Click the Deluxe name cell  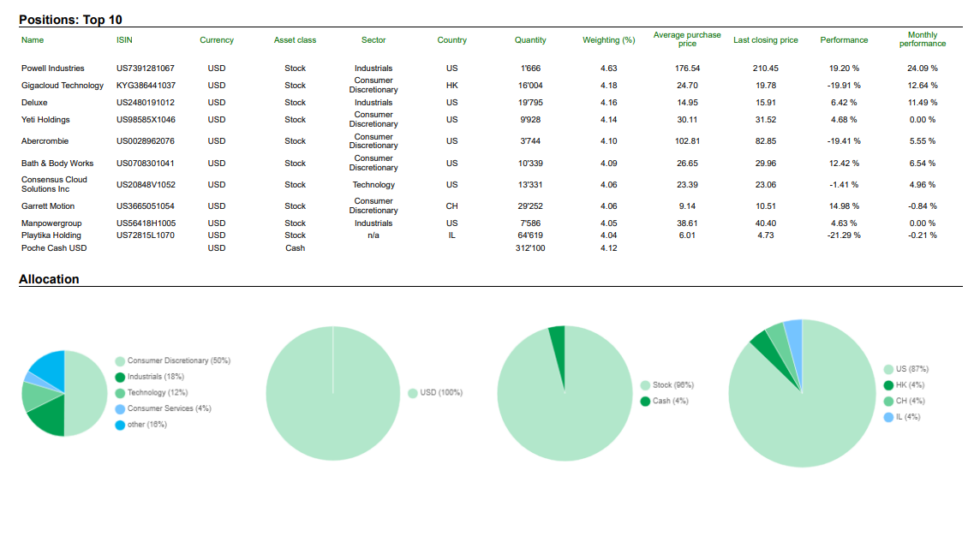pos(34,103)
